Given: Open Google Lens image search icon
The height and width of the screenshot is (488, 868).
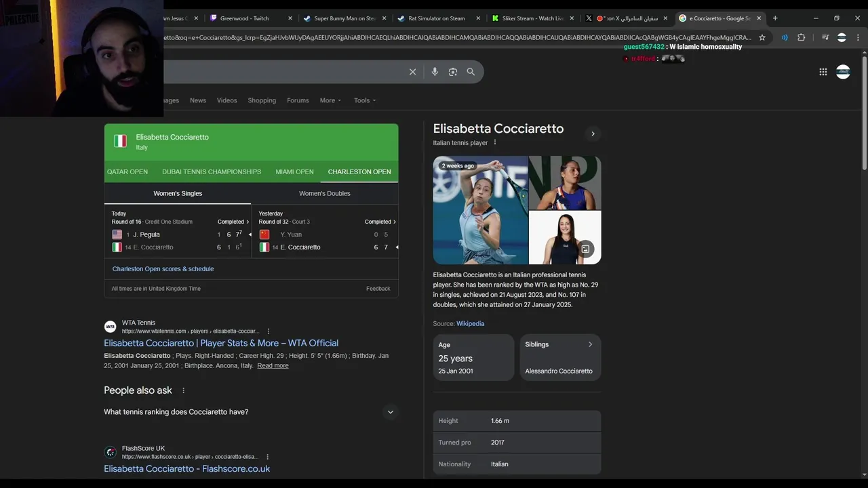Looking at the screenshot, I should (x=453, y=72).
